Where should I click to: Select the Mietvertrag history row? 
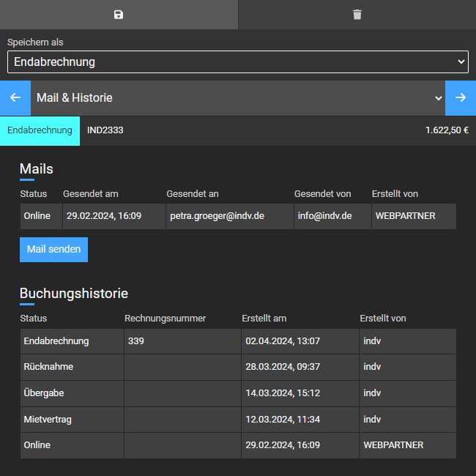tap(238, 420)
